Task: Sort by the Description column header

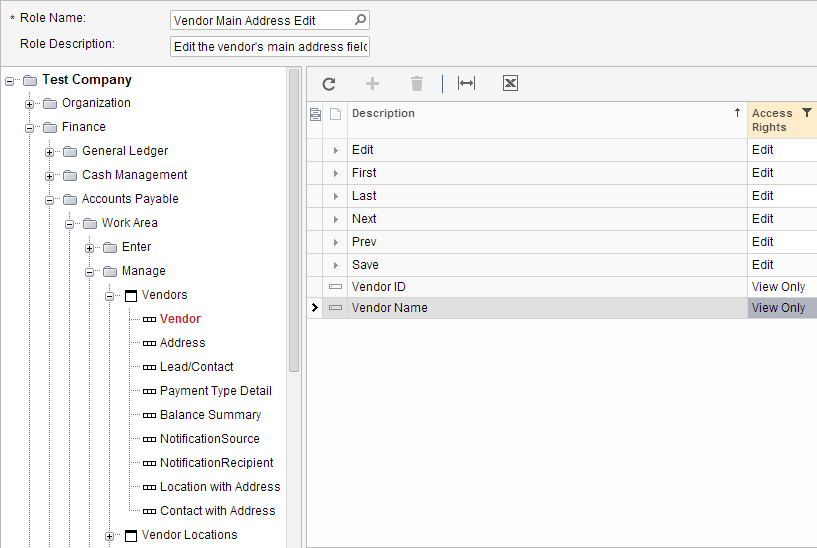Action: click(540, 114)
